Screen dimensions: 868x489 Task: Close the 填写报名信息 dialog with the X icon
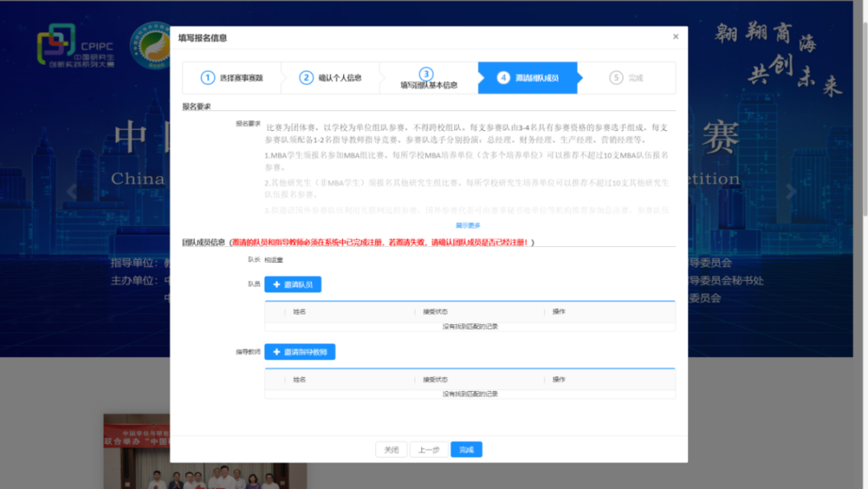click(675, 37)
